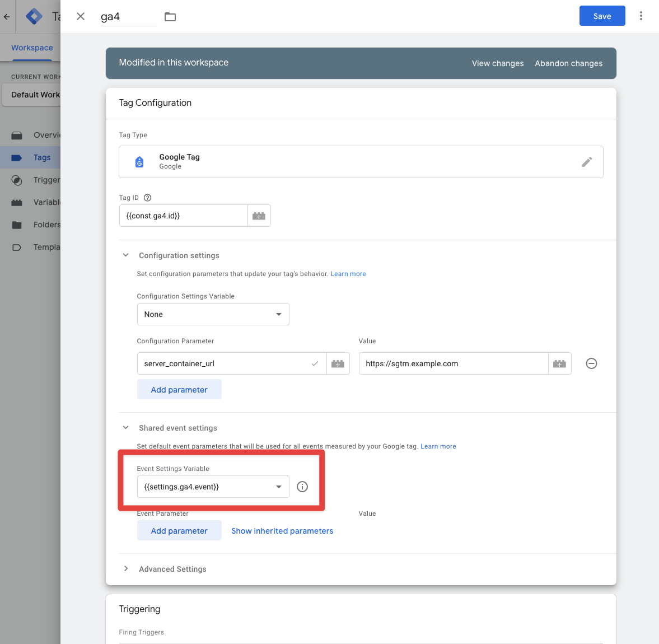Viewport: 659px width, 644px height.
Task: Click the Tag ID help question icon
Action: (148, 198)
